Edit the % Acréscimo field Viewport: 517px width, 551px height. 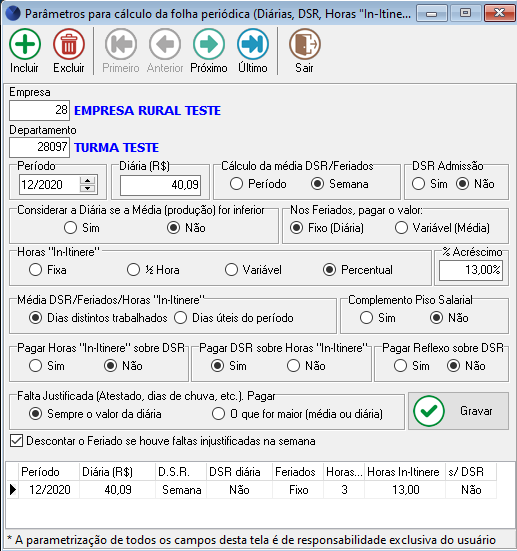pos(471,270)
